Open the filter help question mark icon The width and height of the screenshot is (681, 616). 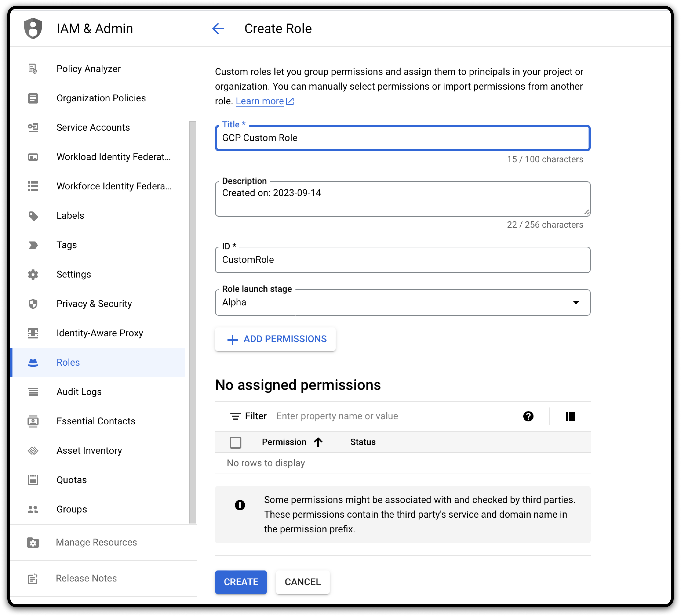[x=528, y=416]
